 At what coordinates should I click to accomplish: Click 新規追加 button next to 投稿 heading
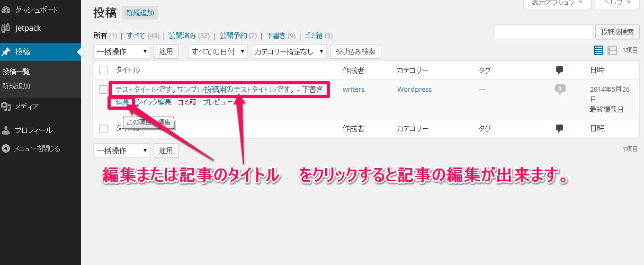[140, 13]
